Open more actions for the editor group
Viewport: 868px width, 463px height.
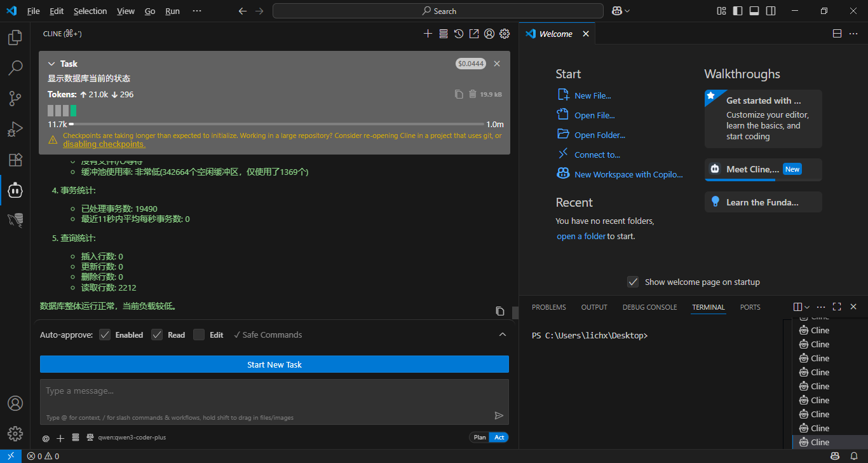pyautogui.click(x=853, y=34)
